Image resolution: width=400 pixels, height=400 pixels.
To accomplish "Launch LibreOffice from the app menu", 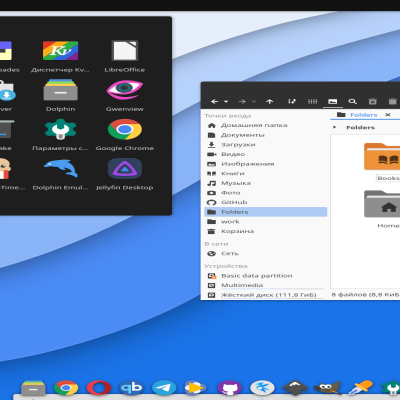I will pyautogui.click(x=124, y=57).
